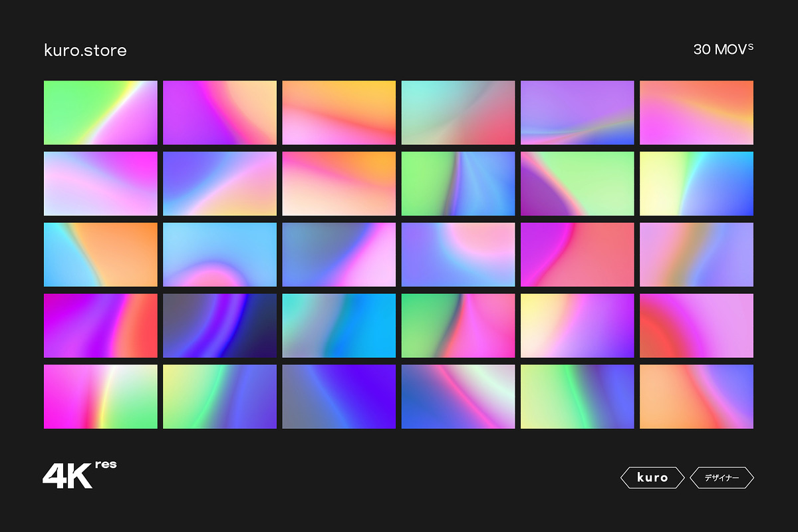Open the purple-magenta gradient in the top row
The height and width of the screenshot is (532, 798).
point(219,112)
